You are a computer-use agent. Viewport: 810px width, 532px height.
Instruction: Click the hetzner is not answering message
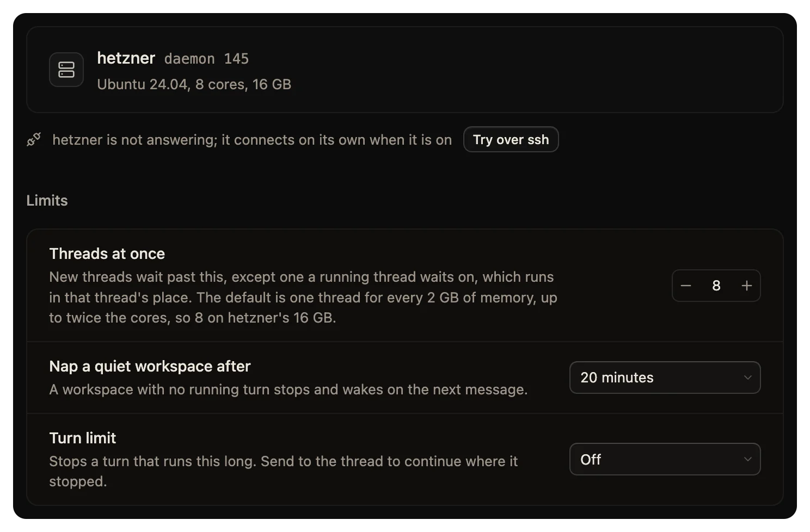(252, 140)
